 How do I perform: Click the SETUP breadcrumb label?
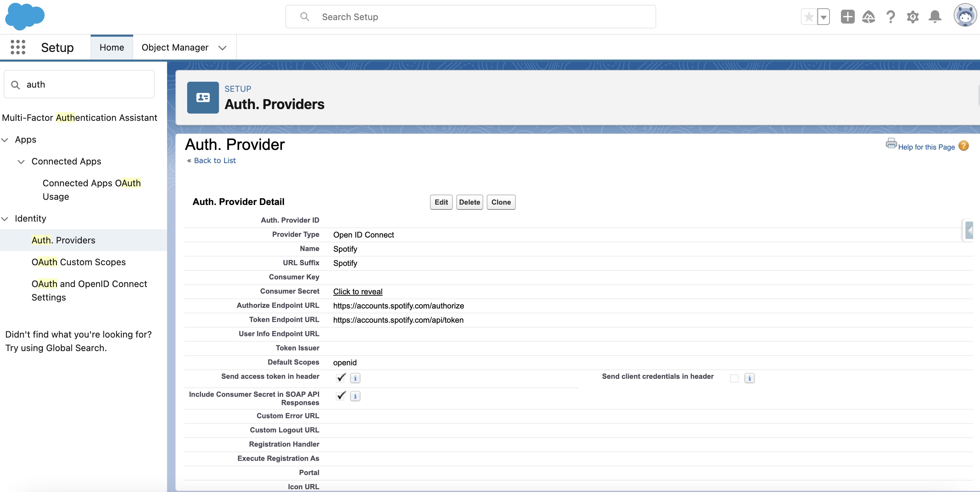[x=237, y=89]
